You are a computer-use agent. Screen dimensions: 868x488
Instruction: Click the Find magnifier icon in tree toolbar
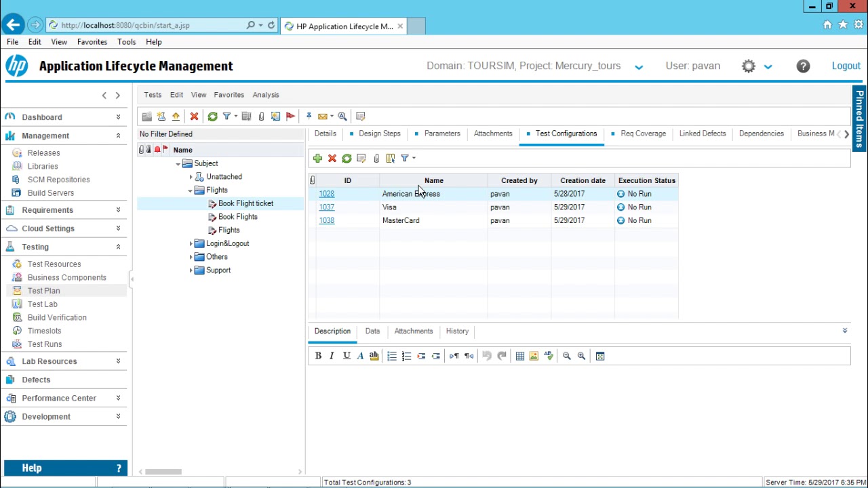[342, 117]
